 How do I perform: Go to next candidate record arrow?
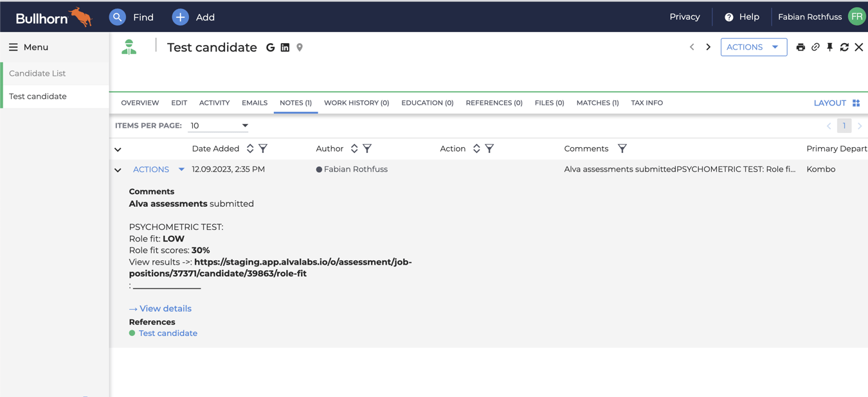708,48
